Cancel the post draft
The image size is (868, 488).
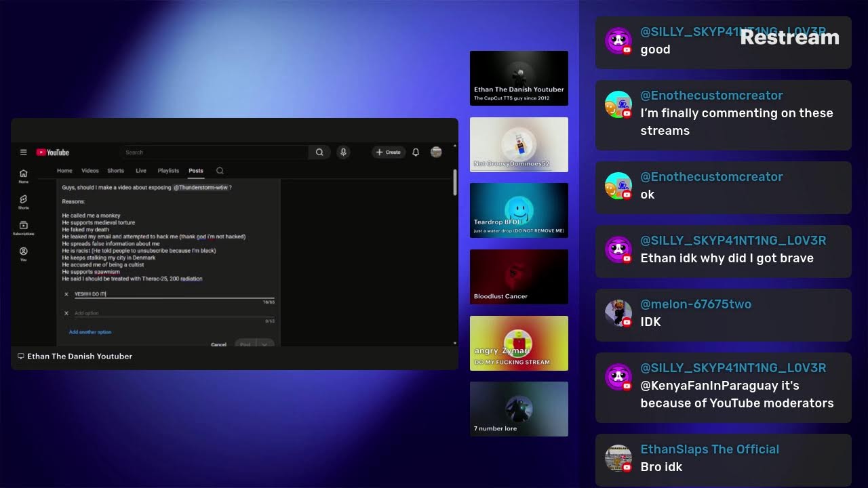tap(218, 344)
